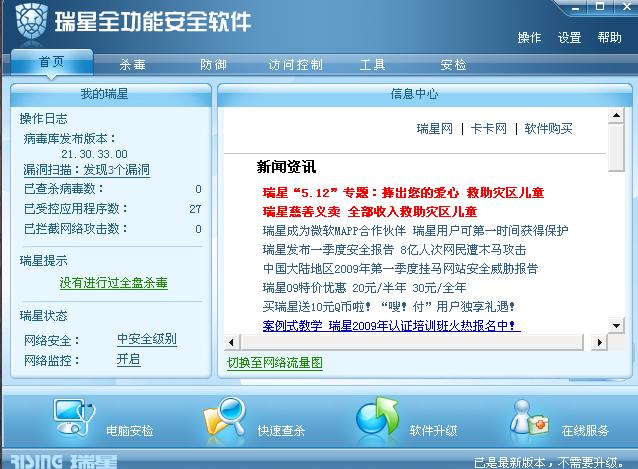Click the Rising lion shield logo
638x469 pixels.
tap(32, 21)
